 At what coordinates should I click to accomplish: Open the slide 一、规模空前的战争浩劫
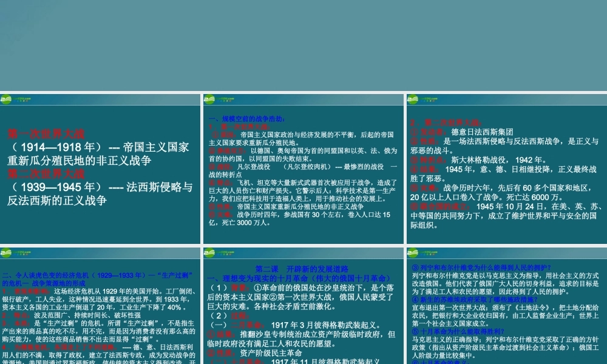coord(303,169)
